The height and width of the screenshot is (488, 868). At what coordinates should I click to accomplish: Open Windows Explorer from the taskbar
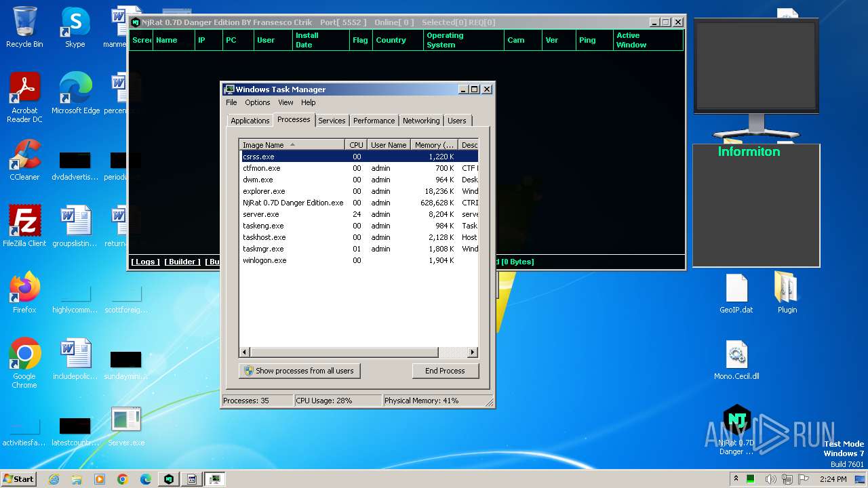pyautogui.click(x=77, y=479)
